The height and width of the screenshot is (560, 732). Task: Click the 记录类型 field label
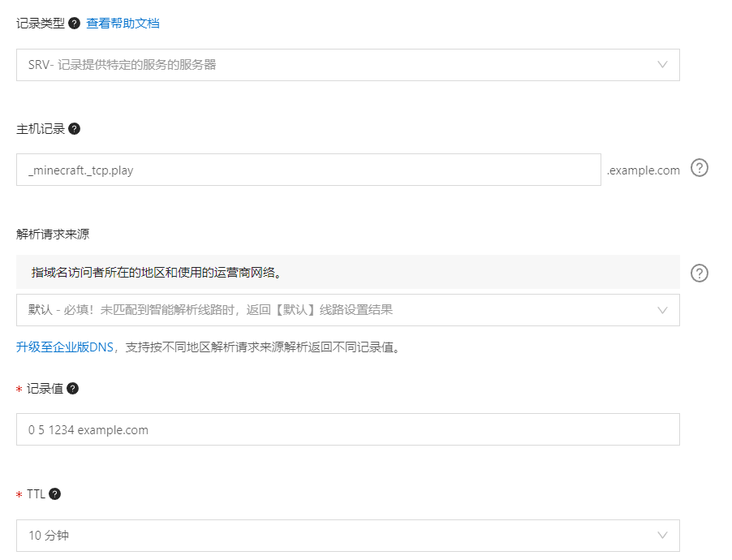pyautogui.click(x=41, y=24)
